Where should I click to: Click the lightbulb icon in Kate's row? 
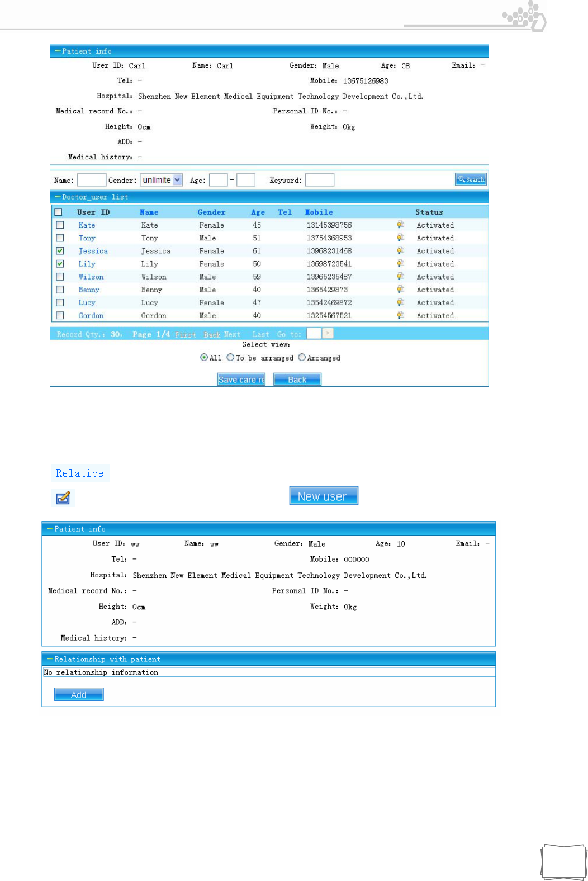(x=400, y=225)
